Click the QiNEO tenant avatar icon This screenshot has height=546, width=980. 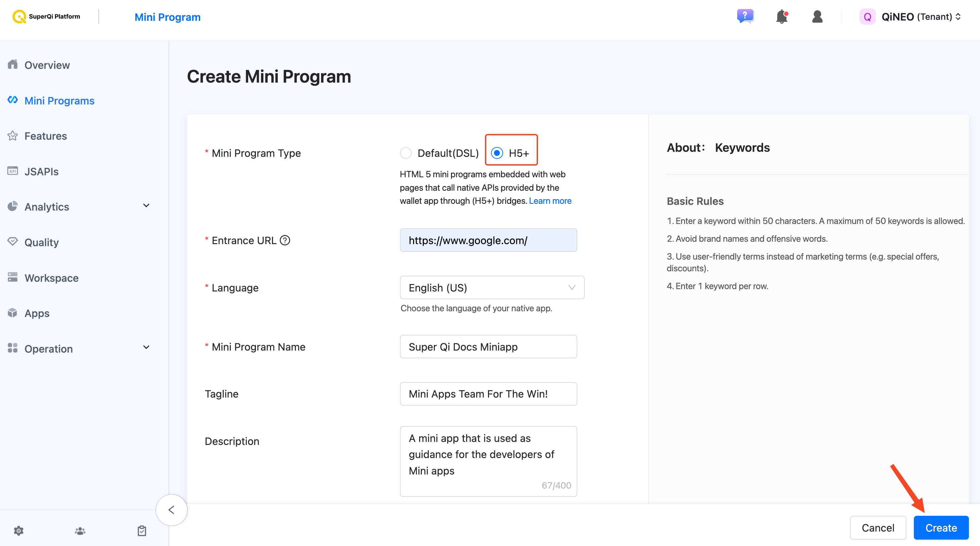coord(867,17)
